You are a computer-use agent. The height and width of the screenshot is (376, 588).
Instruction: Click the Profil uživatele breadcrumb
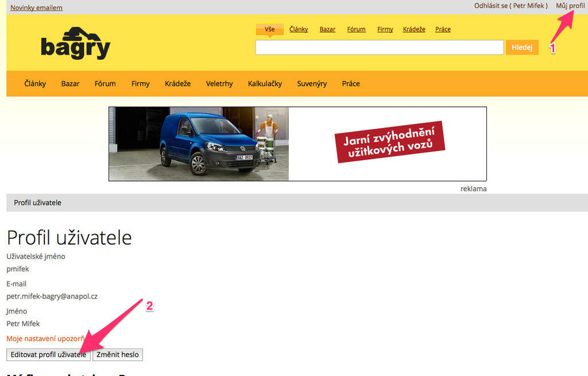pyautogui.click(x=37, y=203)
